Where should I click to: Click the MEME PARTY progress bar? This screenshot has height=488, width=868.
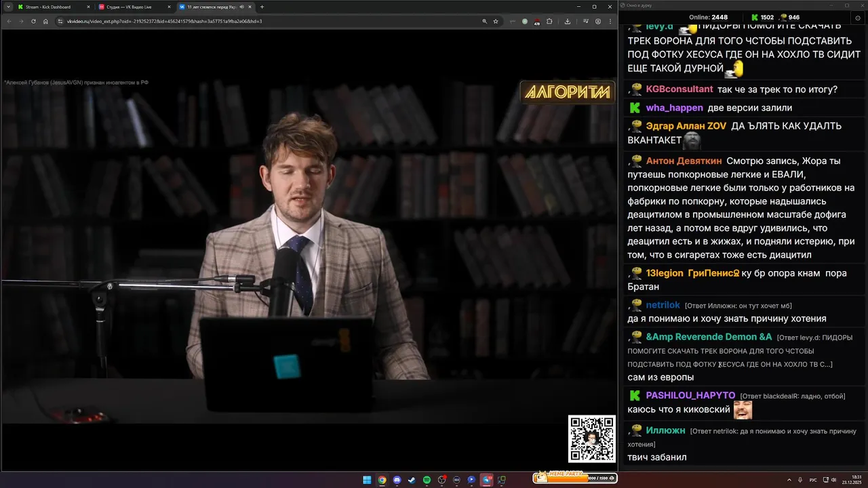(575, 477)
